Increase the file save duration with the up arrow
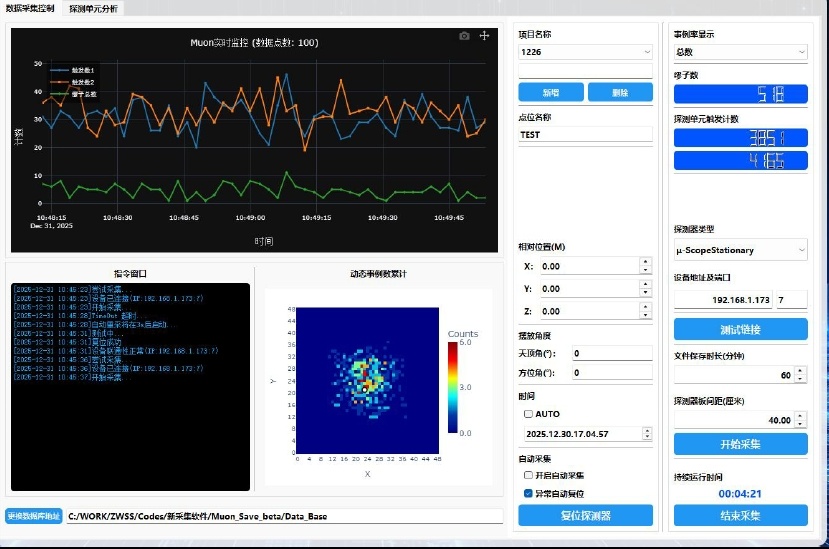Image resolution: width=829 pixels, height=549 pixels. [x=800, y=370]
